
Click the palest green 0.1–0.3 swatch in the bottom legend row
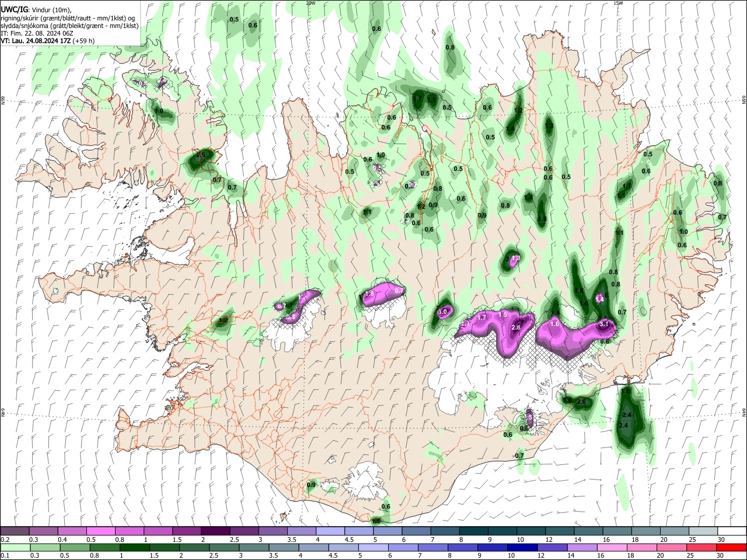(x=15, y=547)
